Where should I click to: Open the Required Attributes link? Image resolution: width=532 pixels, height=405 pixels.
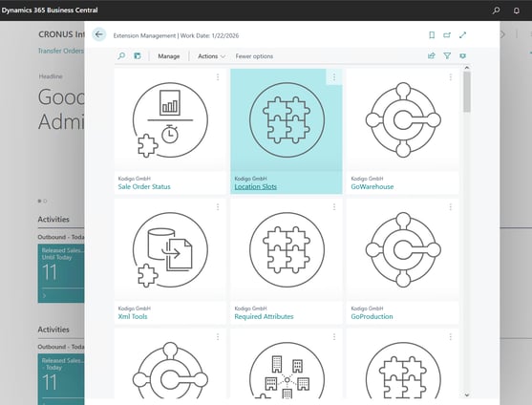(264, 316)
